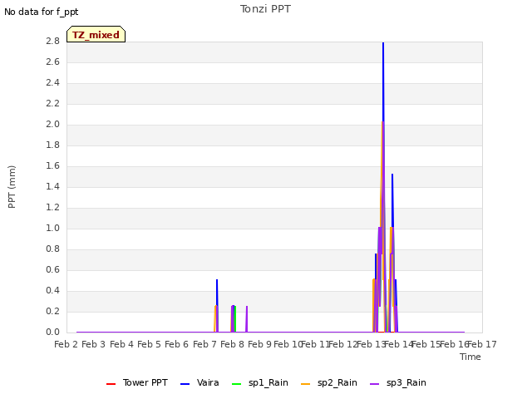Click the 0.6 y-axis tick label

[x=52, y=269]
